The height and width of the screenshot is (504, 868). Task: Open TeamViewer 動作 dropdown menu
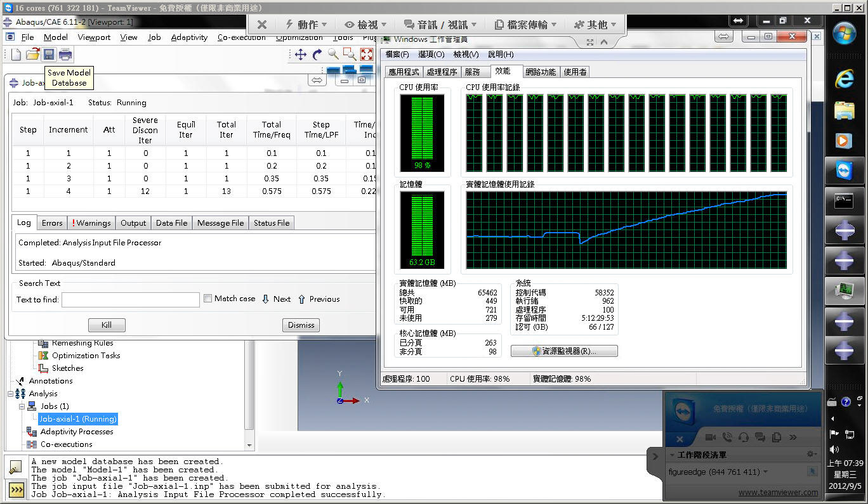click(306, 25)
